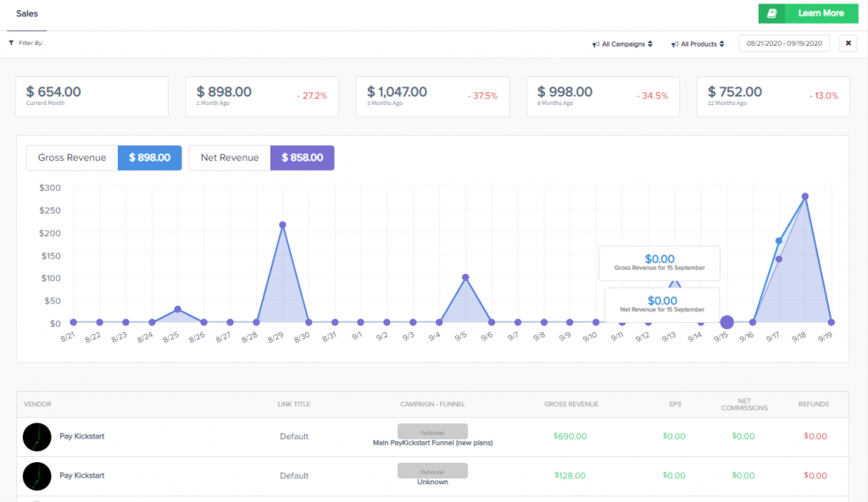The width and height of the screenshot is (868, 502).
Task: Click the Gross Revenue column header
Action: point(570,404)
